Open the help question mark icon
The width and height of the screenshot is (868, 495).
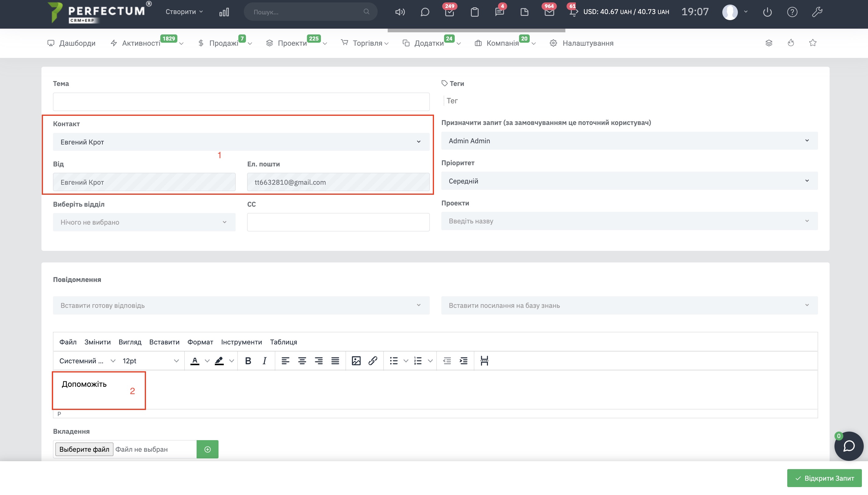[792, 12]
